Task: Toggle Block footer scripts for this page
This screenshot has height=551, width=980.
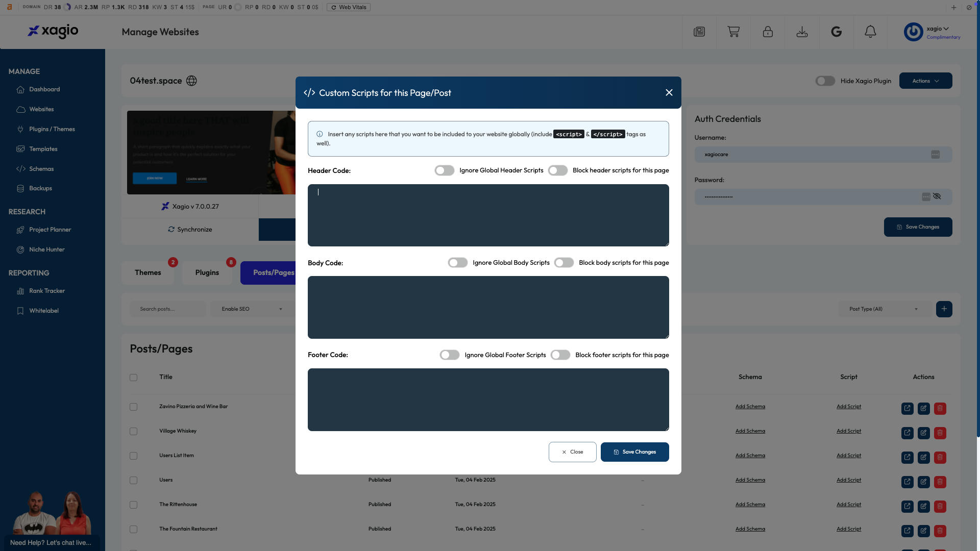Action: tap(560, 355)
